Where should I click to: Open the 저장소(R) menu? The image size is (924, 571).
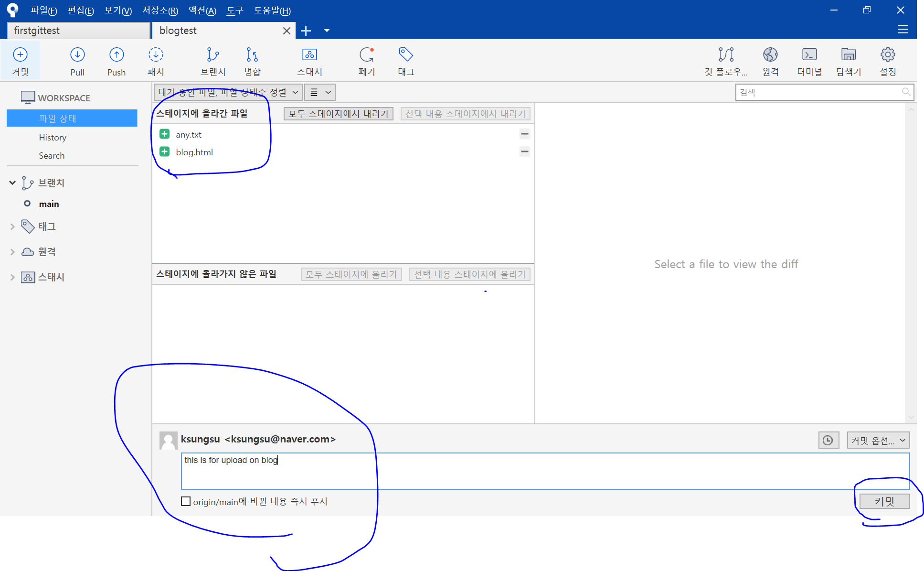pyautogui.click(x=160, y=10)
